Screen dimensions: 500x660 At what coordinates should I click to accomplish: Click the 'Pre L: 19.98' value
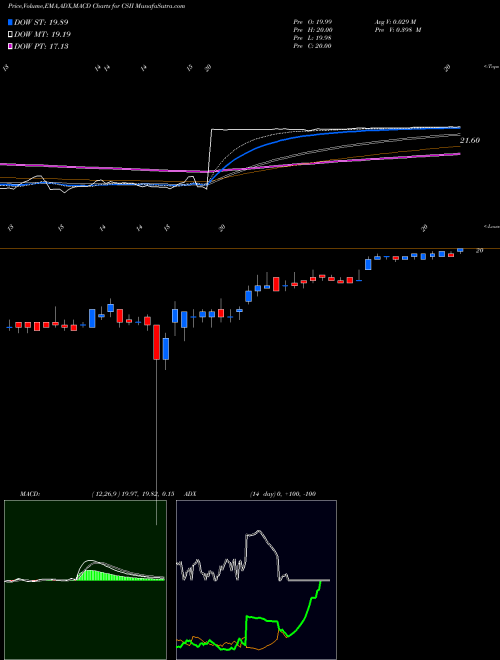click(313, 38)
